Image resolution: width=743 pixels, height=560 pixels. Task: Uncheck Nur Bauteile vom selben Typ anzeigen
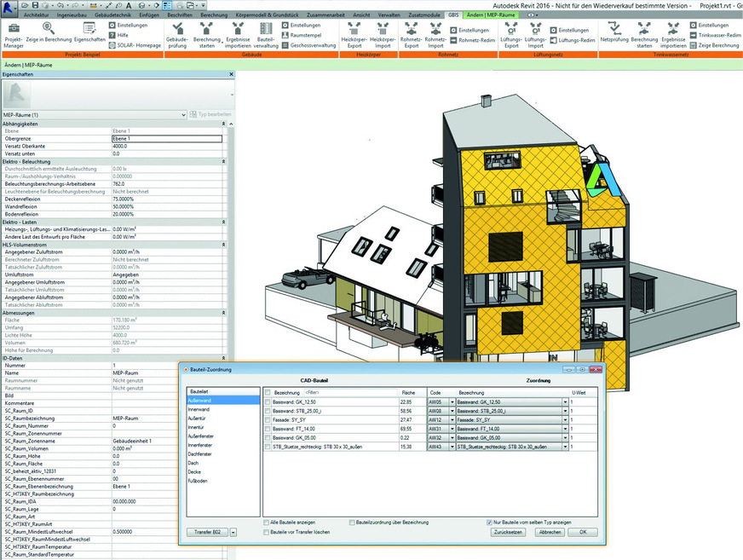489,522
